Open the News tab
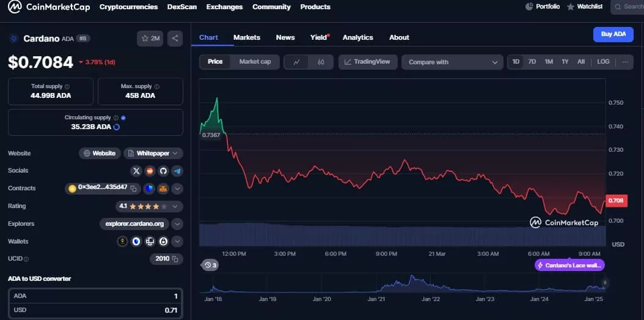Viewport: 644px width, 320px height. click(x=285, y=37)
